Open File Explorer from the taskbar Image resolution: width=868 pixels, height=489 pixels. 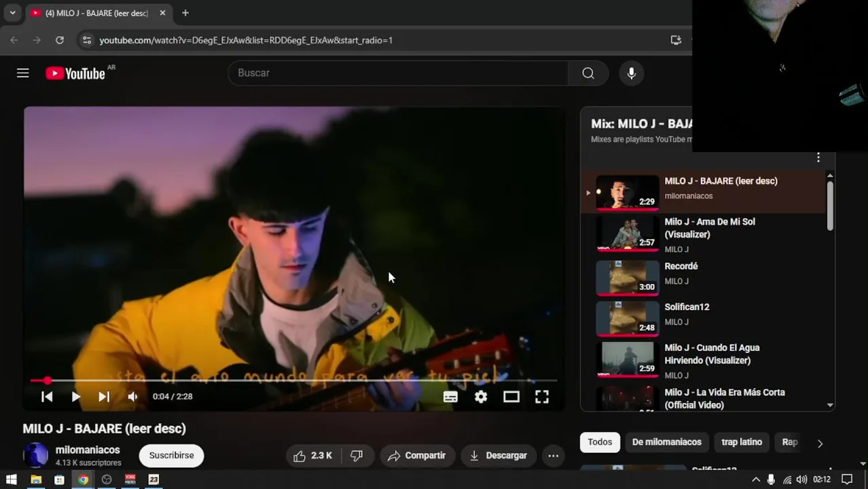(36, 479)
